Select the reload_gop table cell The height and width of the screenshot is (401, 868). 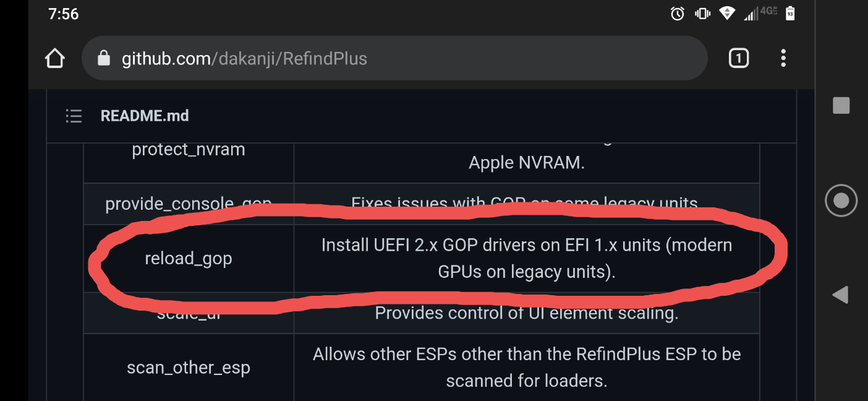point(189,258)
